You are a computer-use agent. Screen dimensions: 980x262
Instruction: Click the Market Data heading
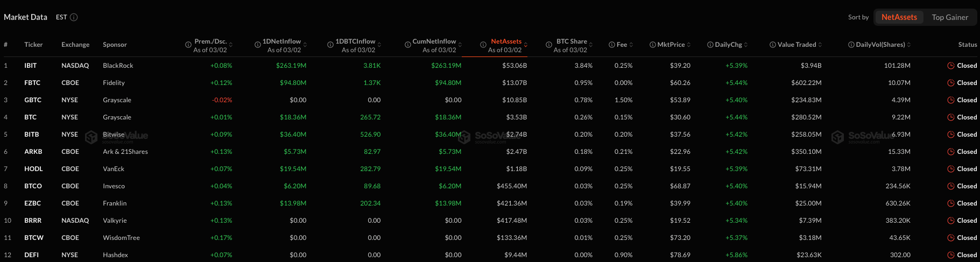25,17
